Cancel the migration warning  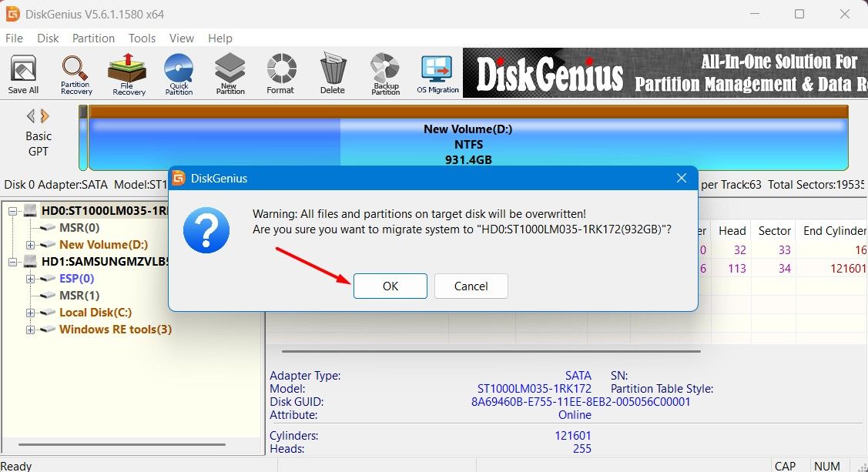click(x=471, y=286)
